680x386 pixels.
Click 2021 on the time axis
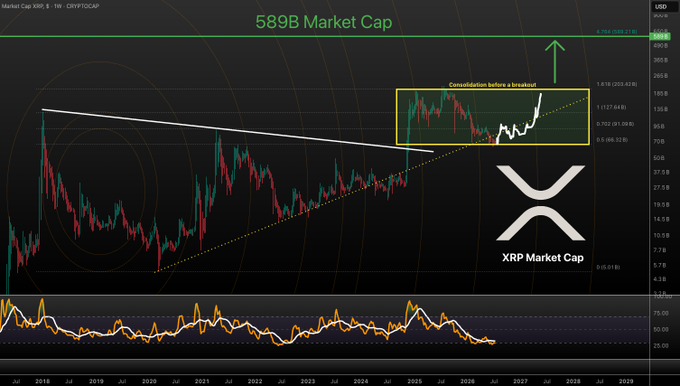(x=202, y=381)
